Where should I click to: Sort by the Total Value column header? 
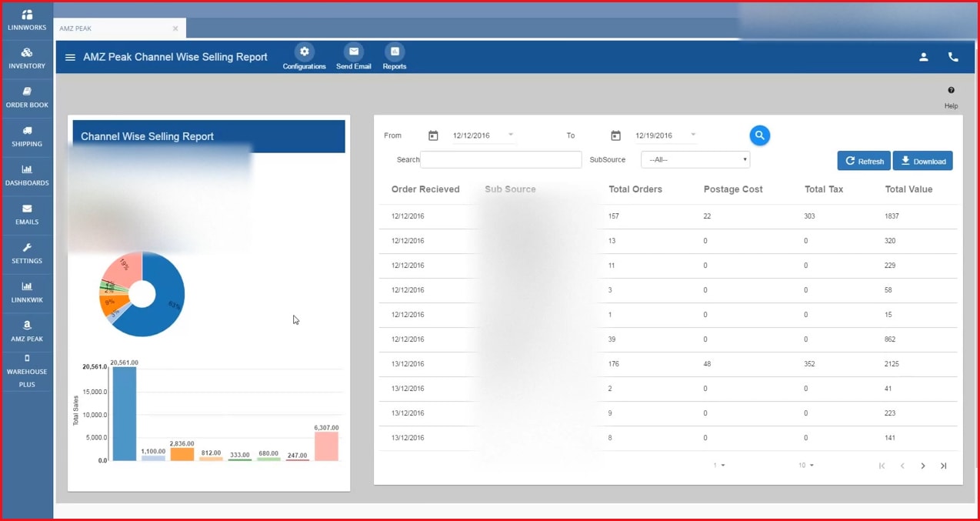point(908,189)
